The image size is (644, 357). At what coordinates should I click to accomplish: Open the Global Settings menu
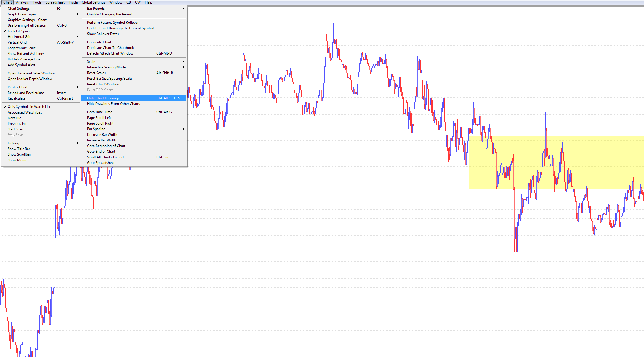click(93, 2)
